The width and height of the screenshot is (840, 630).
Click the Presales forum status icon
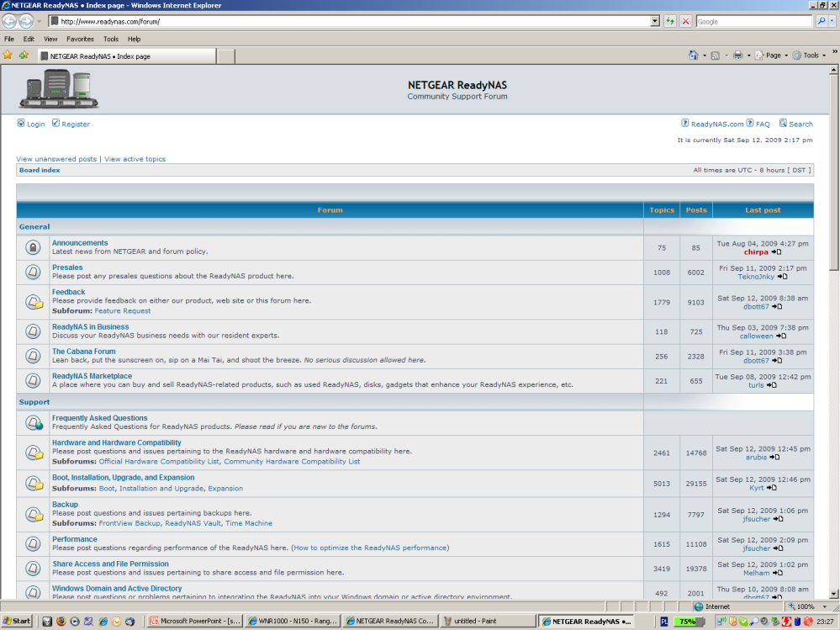pos(33,273)
